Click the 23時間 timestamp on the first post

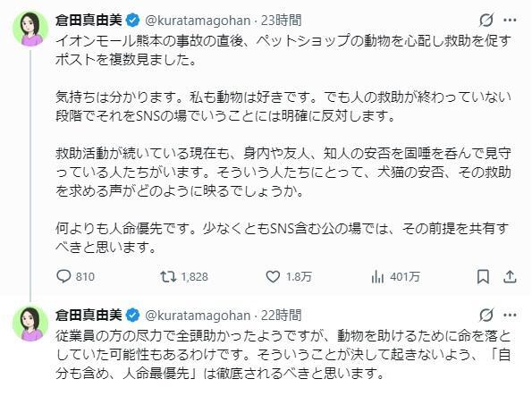tap(282, 21)
